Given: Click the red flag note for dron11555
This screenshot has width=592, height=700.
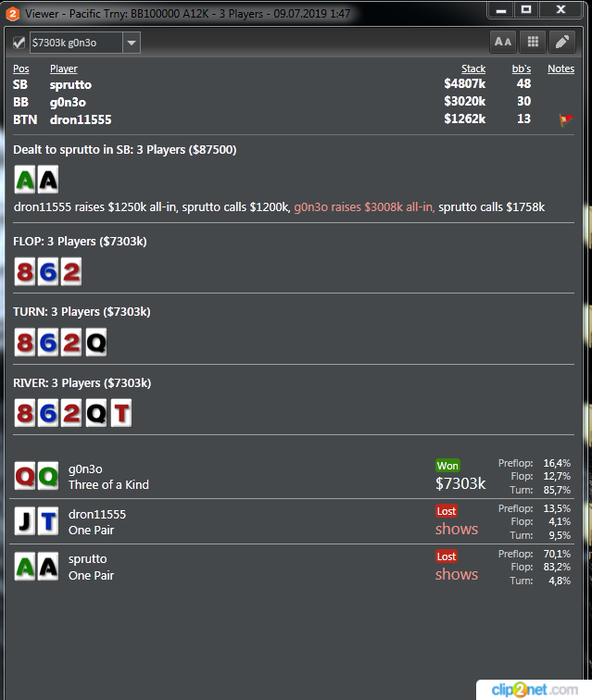Looking at the screenshot, I should (566, 119).
